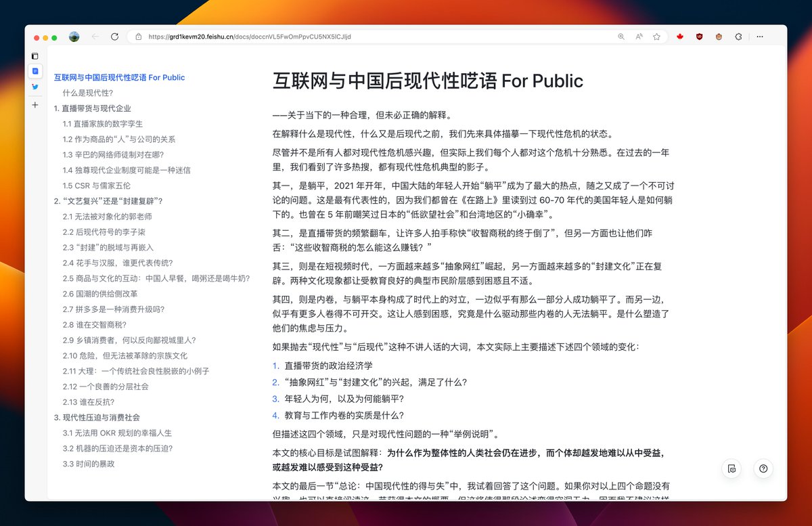Jump to 2.6 国潮的供给侧改革
The image size is (812, 526).
[x=100, y=294]
